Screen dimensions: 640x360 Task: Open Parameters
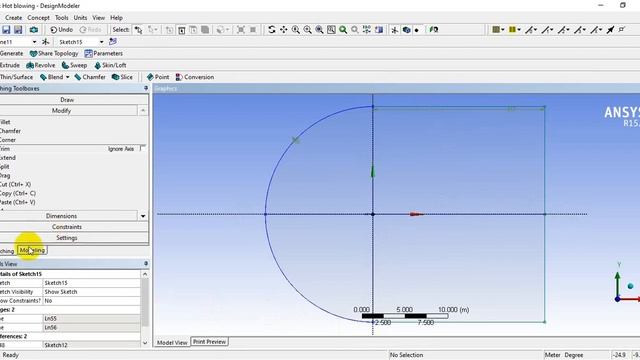click(104, 53)
